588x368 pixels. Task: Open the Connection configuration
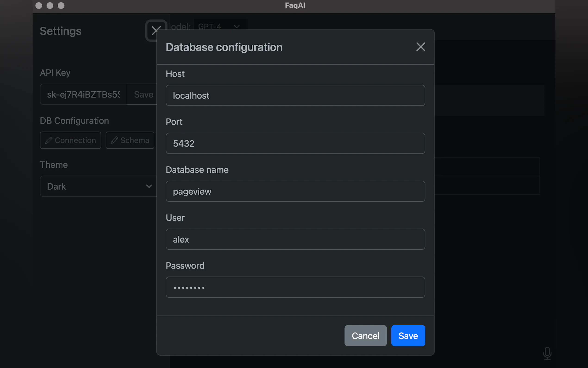[x=71, y=140]
